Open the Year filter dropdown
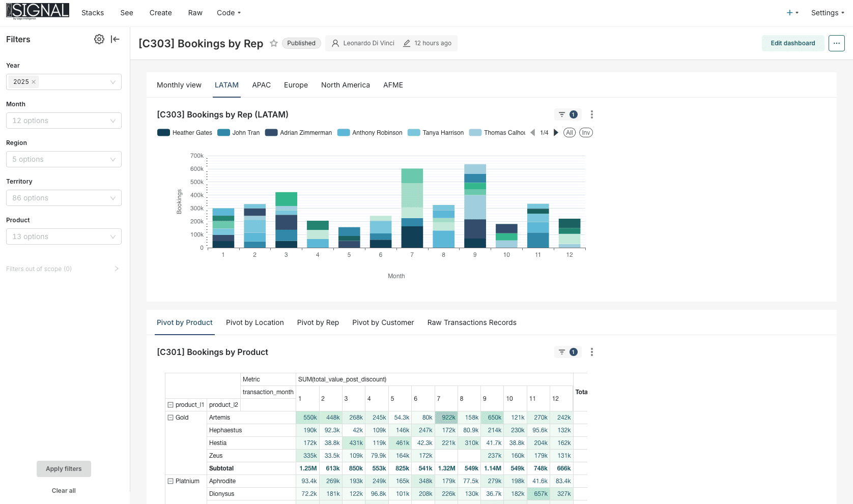 (x=64, y=82)
